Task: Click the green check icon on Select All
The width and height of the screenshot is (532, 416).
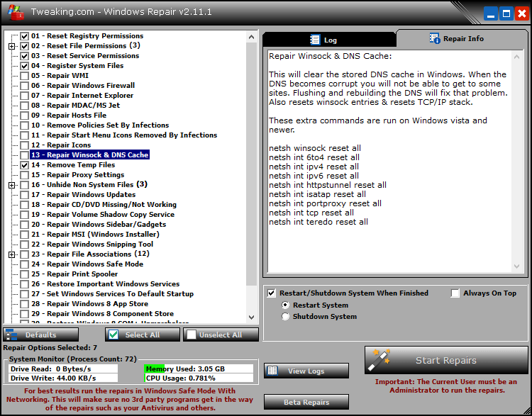Action: tap(113, 335)
